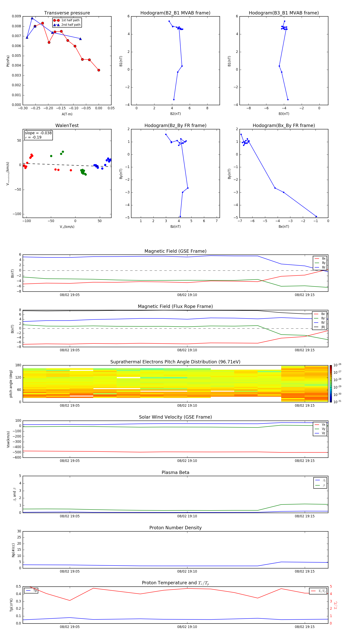Select the Bx entry in GSE field legend
This screenshot has height=644, width=351.
pyautogui.click(x=320, y=259)
